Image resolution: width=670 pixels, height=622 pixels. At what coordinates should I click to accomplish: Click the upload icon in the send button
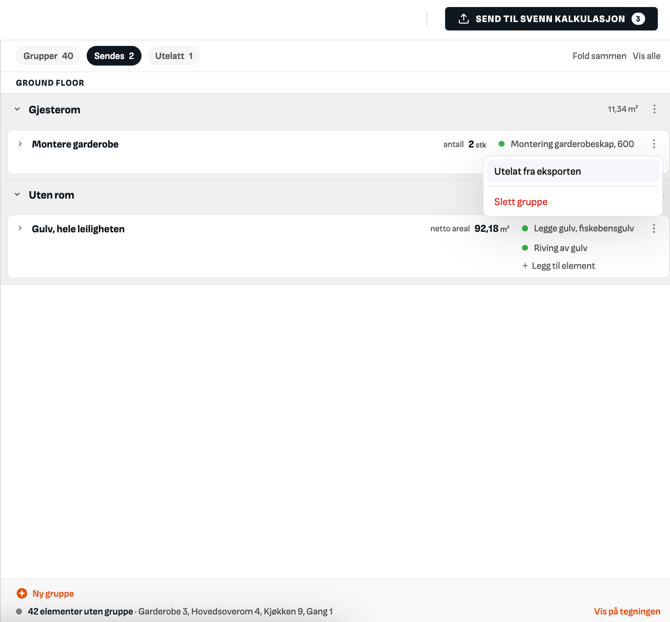(x=464, y=19)
